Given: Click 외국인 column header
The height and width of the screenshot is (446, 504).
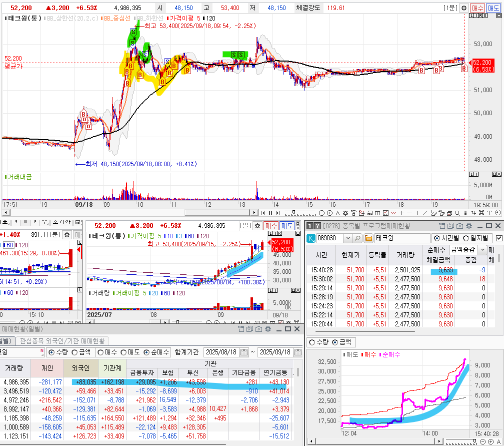Looking at the screenshot, I should [x=80, y=368].
